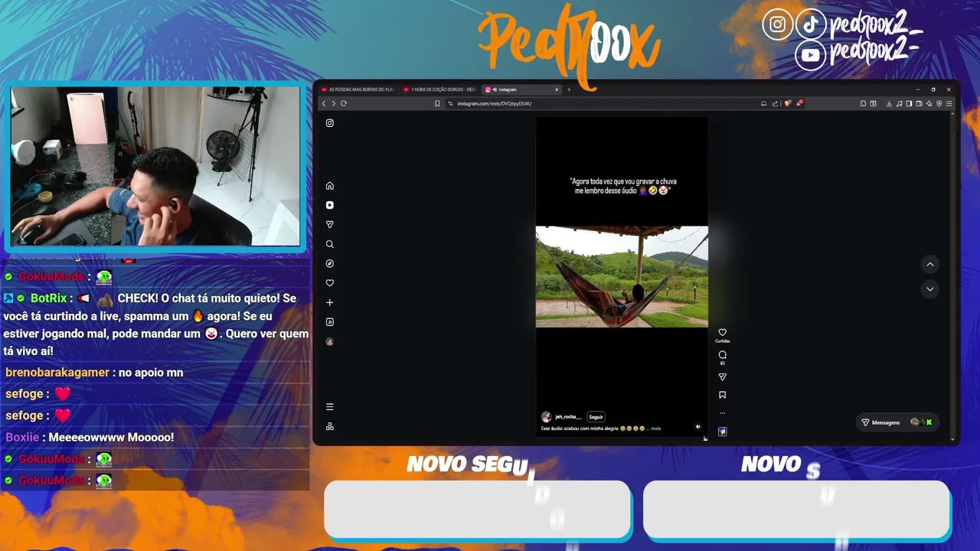Screen dimensions: 980x551
Task: Click the YouTube icon in stream header
Action: 810,55
